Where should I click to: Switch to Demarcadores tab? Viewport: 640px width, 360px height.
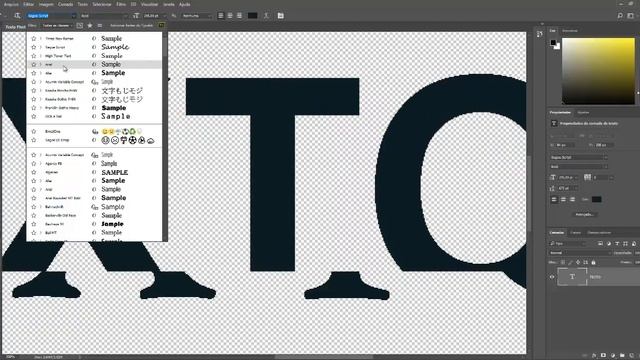click(599, 233)
